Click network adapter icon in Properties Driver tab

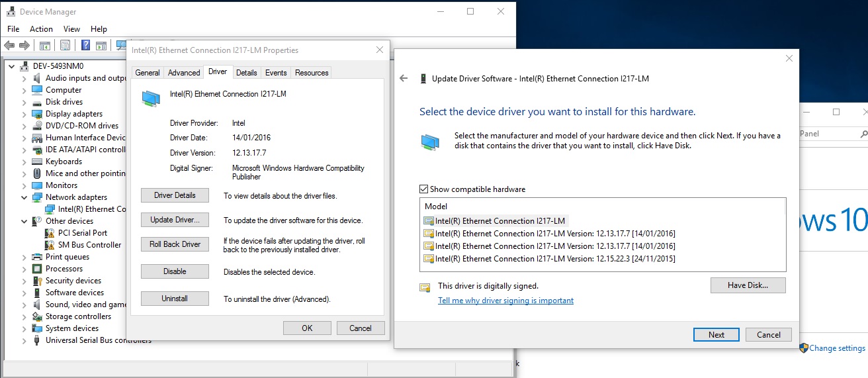(x=151, y=98)
